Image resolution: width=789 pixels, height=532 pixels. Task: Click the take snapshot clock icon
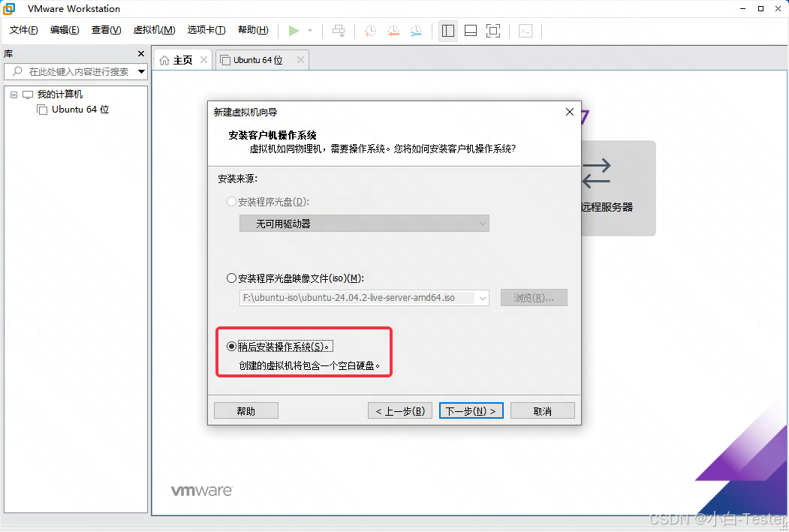pos(370,31)
